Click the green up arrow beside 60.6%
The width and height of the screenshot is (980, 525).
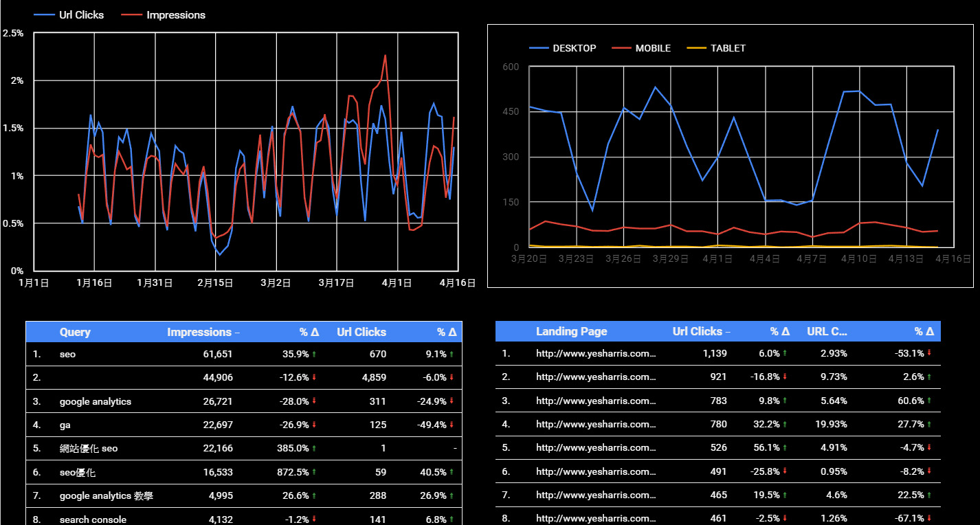929,401
